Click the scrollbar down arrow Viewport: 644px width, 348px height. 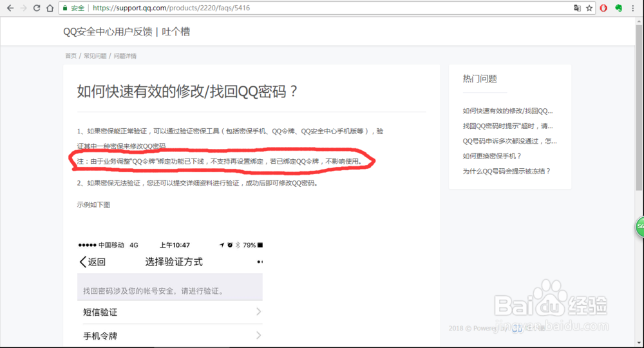(x=639, y=343)
